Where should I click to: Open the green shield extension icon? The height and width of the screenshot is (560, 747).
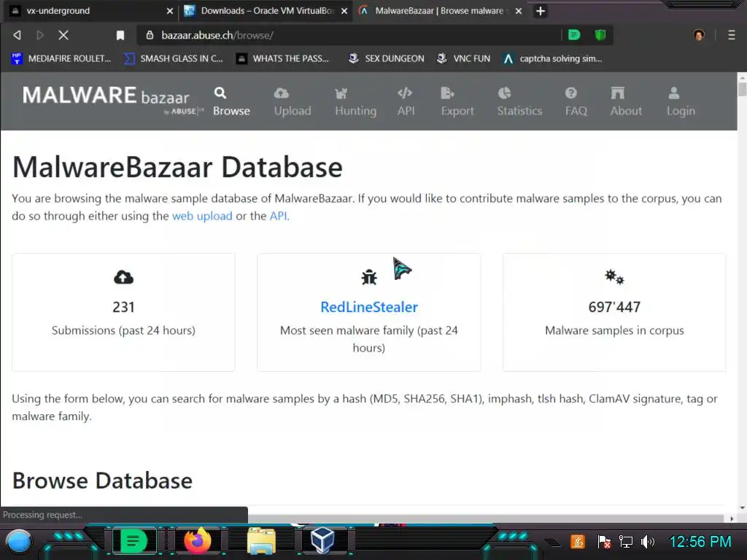click(600, 35)
